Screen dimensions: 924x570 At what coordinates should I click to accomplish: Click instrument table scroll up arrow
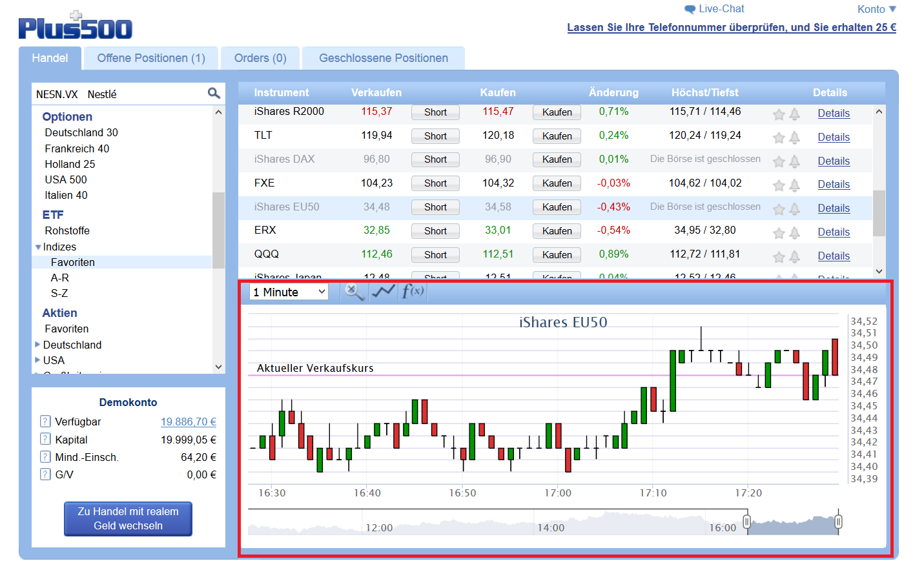click(x=879, y=112)
